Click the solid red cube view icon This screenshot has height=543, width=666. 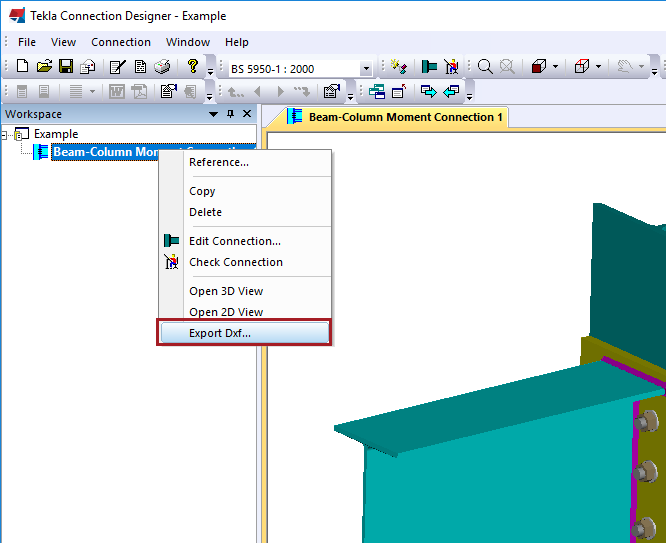[539, 66]
